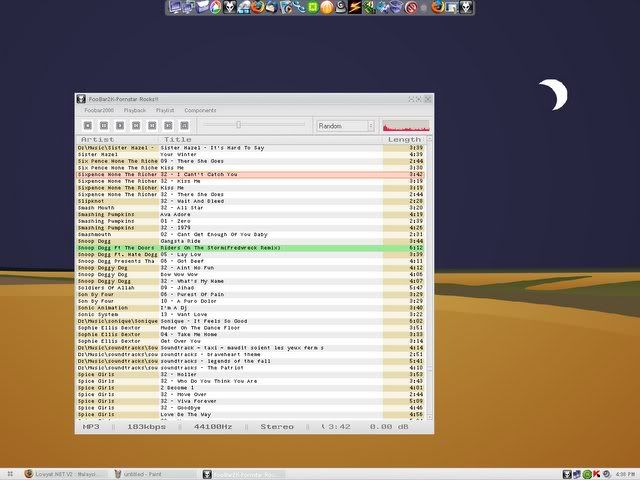
Task: Sort playlist by Length column header
Action: 405,139
